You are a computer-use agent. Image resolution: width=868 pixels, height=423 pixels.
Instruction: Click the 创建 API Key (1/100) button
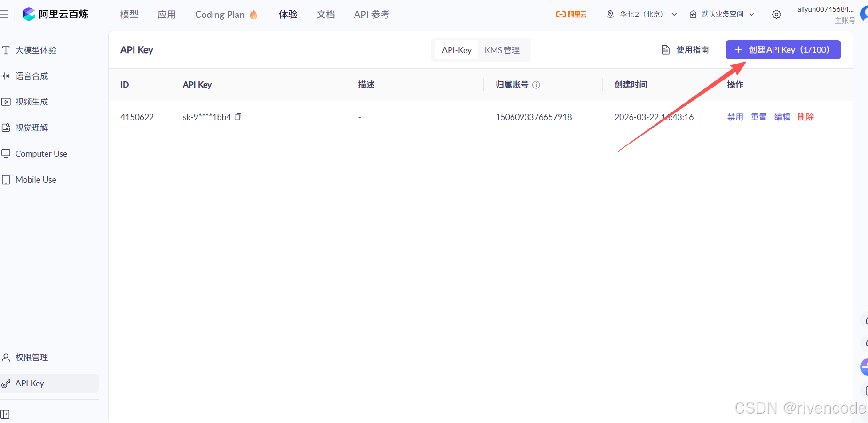[x=783, y=50]
